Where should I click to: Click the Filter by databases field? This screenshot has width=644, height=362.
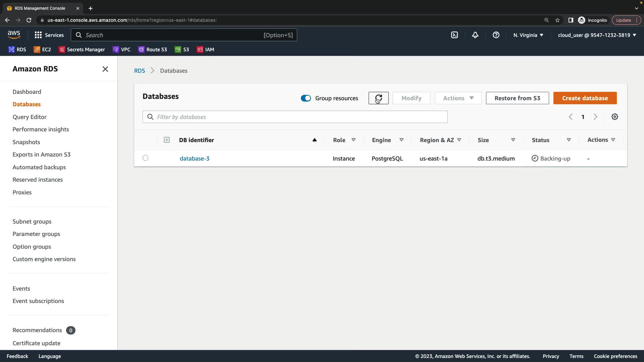295,117
